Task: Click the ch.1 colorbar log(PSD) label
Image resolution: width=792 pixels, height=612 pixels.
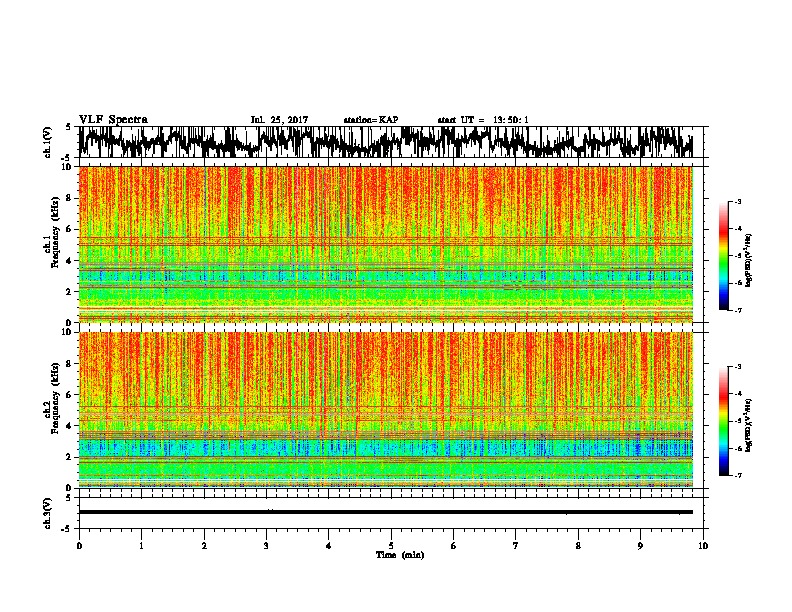Action: tap(748, 260)
